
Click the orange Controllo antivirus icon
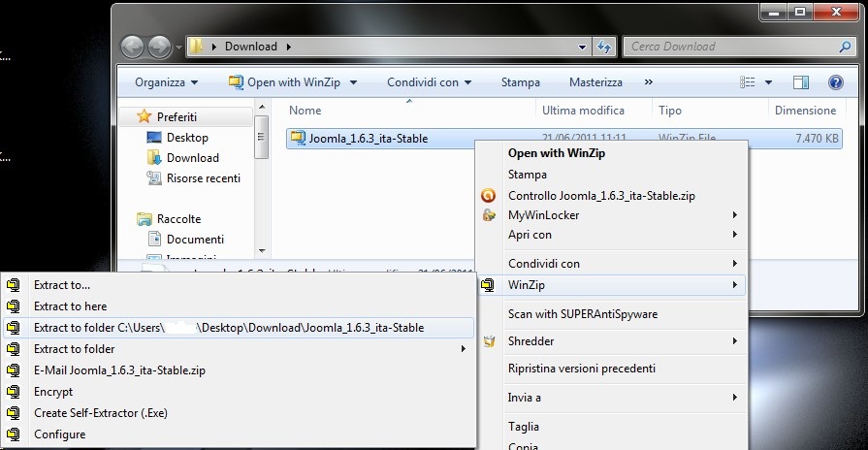(488, 195)
